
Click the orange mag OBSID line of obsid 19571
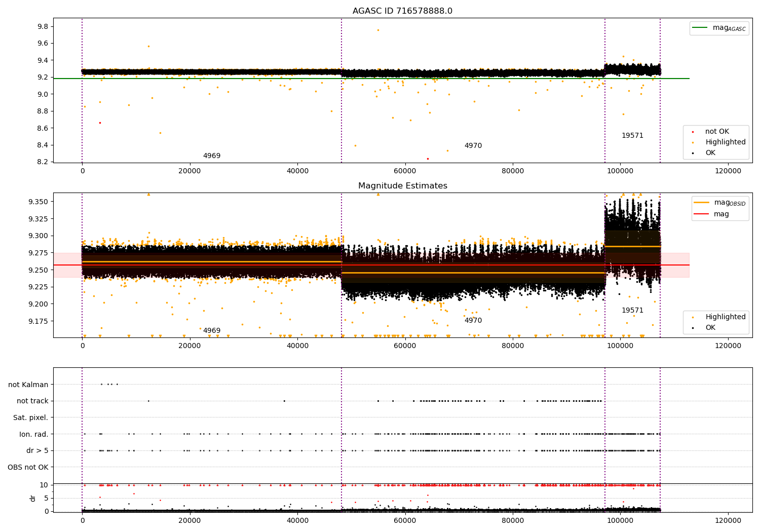(x=632, y=246)
